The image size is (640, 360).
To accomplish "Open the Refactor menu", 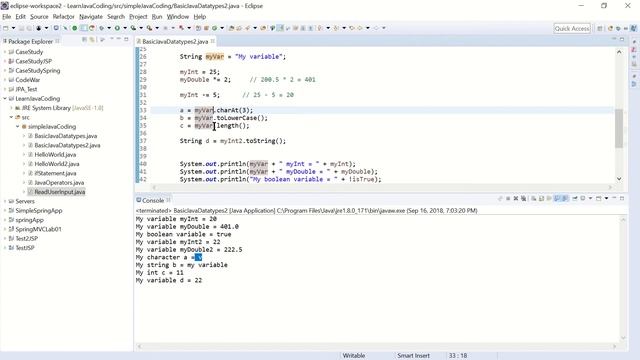I will pyautogui.click(x=63, y=17).
